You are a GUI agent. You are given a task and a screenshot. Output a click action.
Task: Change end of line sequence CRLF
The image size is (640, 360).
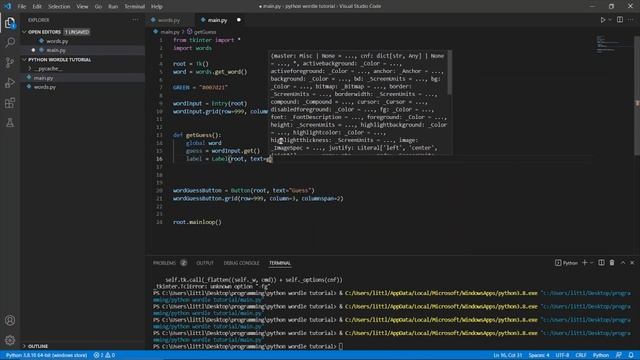tap(581, 355)
